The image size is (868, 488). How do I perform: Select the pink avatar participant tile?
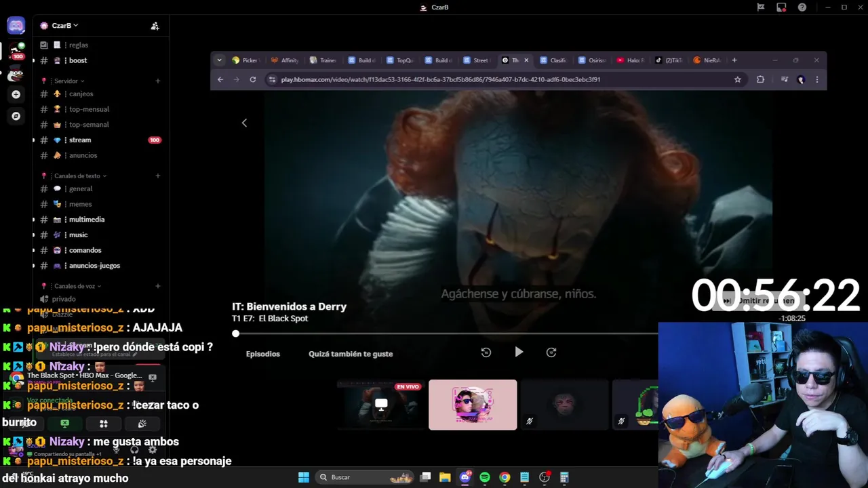pos(473,405)
